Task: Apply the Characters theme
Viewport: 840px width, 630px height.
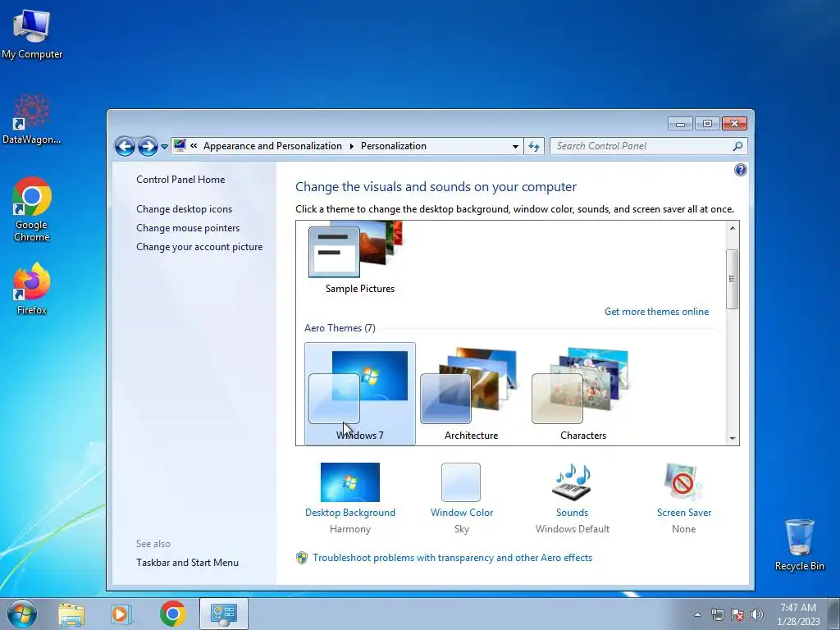Action: pos(583,394)
